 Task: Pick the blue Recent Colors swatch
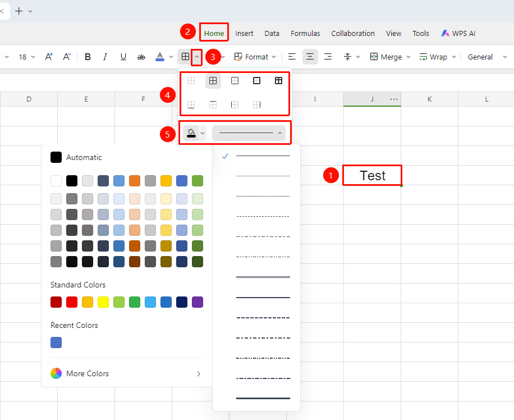pos(56,343)
